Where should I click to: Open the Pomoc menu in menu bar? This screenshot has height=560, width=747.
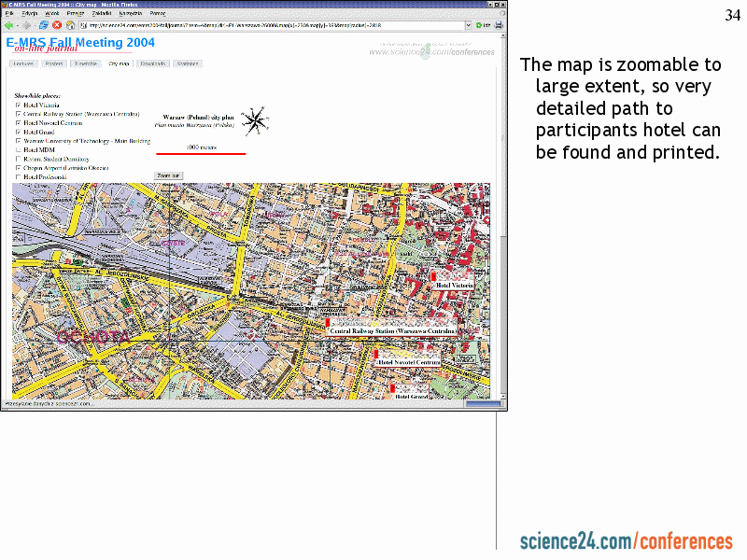pyautogui.click(x=159, y=15)
